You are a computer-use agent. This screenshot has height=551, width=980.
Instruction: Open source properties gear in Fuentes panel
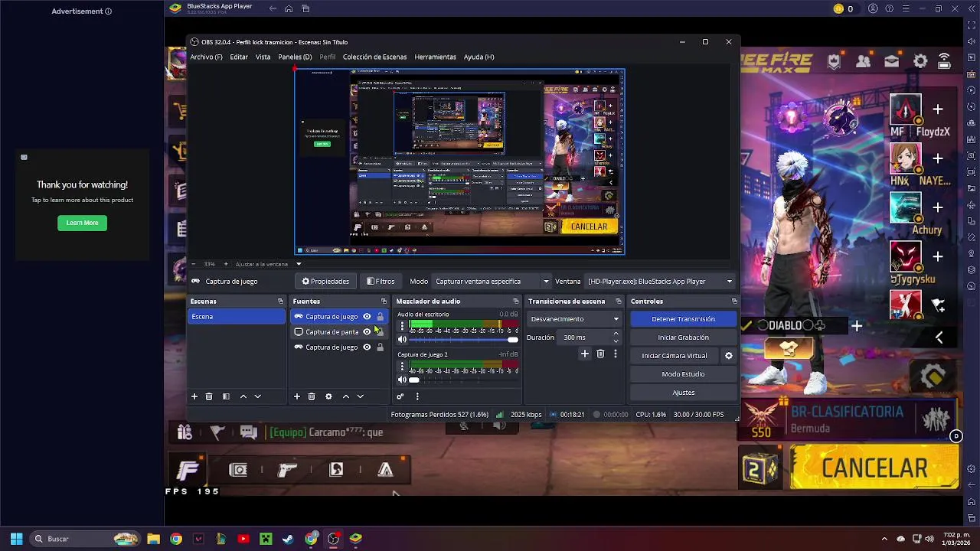(328, 396)
